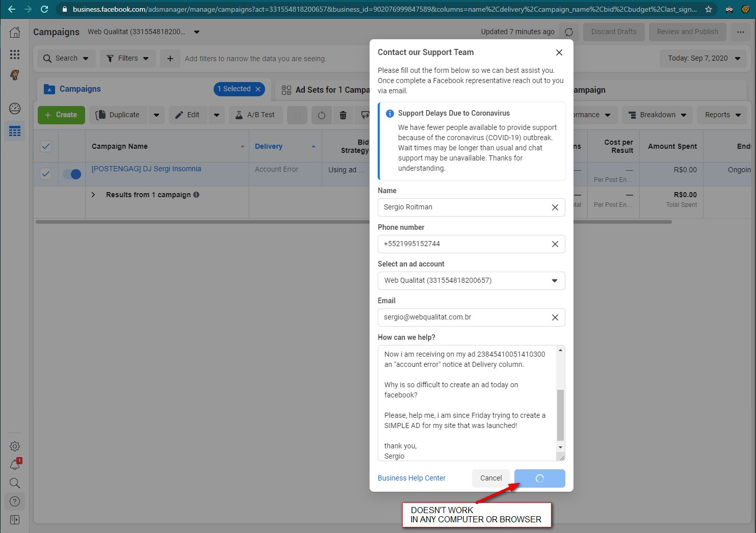Click the Edit button

coord(188,115)
